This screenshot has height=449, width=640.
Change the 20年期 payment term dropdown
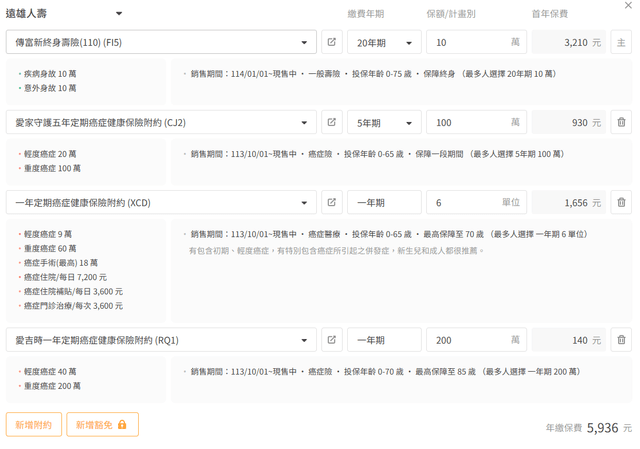point(384,43)
